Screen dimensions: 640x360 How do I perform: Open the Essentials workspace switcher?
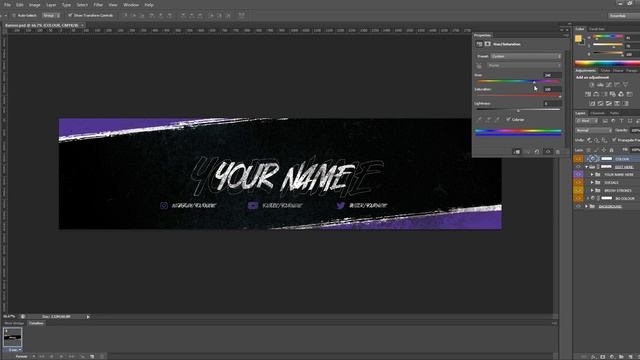tap(623, 16)
